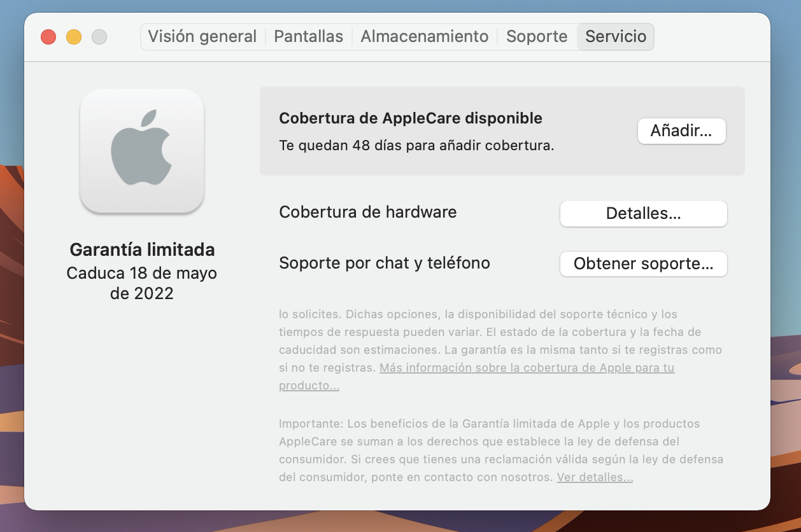Go to the Soporte tab
This screenshot has height=532, width=801.
pos(537,36)
